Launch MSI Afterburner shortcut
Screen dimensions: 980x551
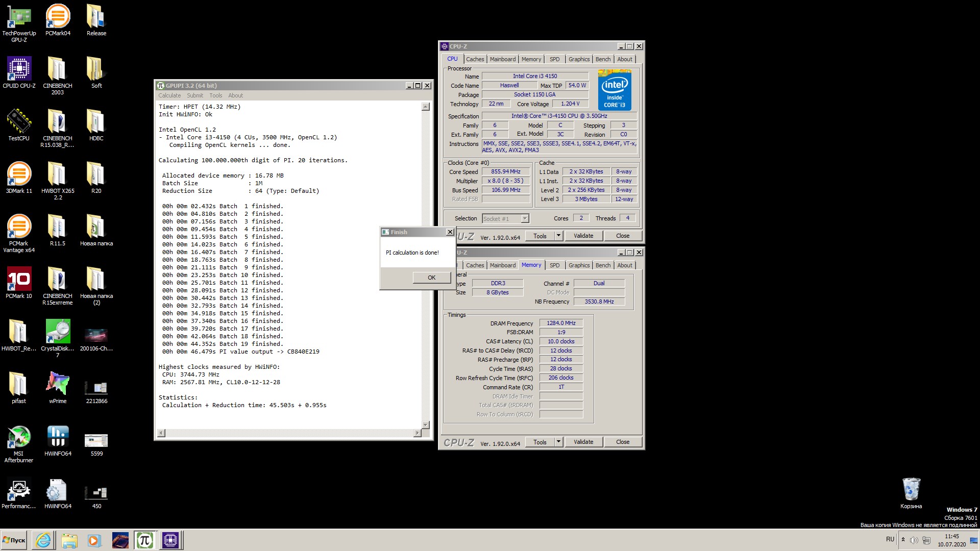click(19, 443)
